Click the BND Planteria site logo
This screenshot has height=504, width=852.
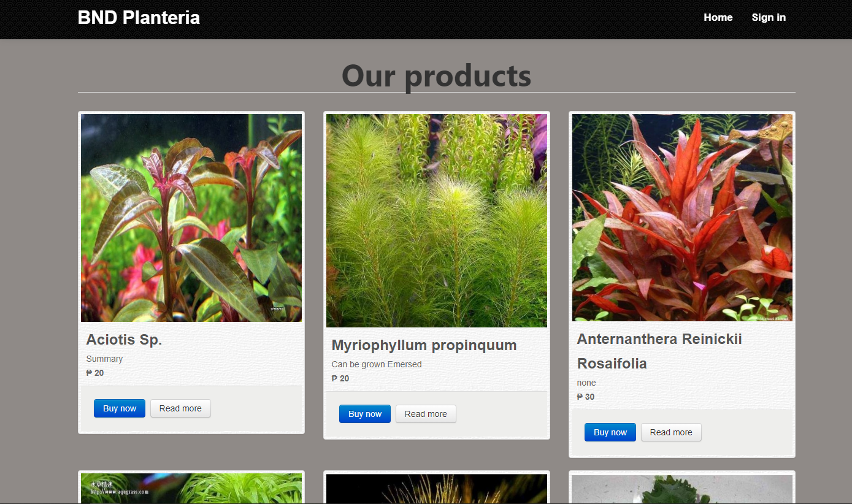point(139,18)
